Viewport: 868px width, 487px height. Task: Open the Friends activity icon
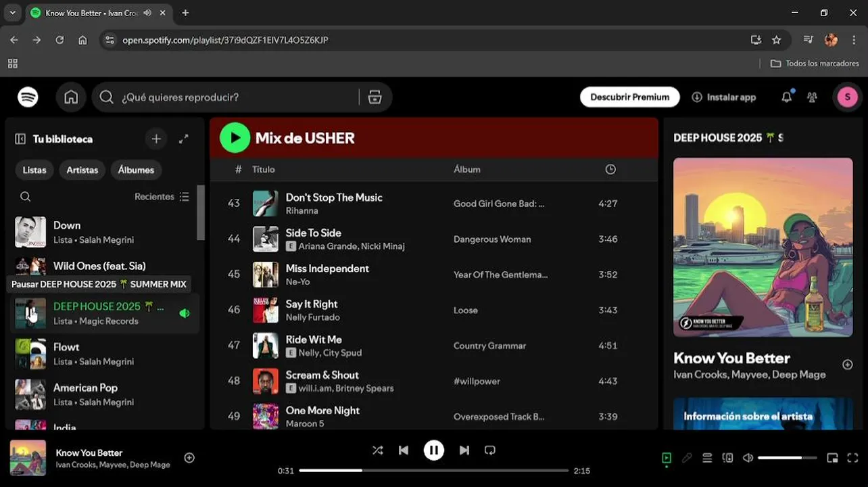[812, 97]
